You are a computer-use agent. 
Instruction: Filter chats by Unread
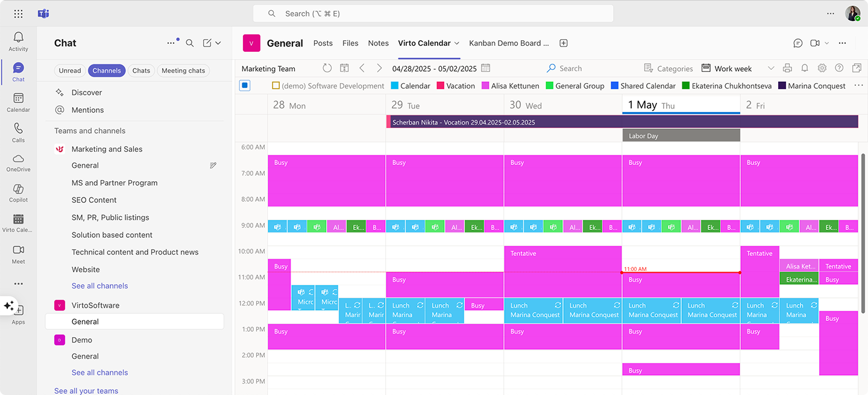(x=70, y=70)
